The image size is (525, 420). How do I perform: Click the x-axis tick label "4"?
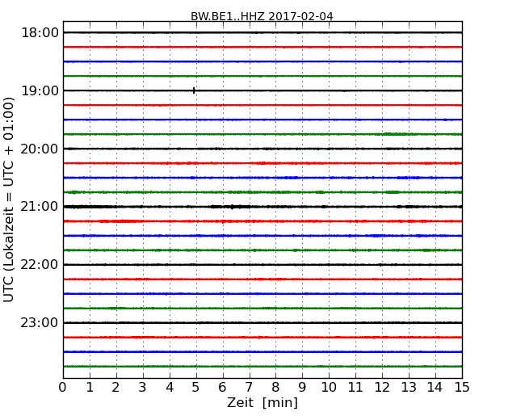[170, 388]
